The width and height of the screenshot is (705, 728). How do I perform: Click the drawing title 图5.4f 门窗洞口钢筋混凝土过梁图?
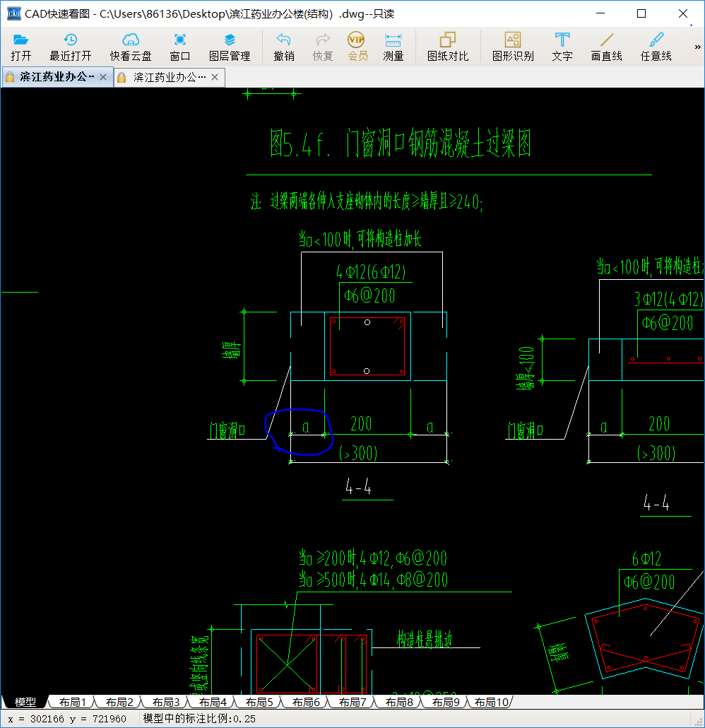[400, 143]
